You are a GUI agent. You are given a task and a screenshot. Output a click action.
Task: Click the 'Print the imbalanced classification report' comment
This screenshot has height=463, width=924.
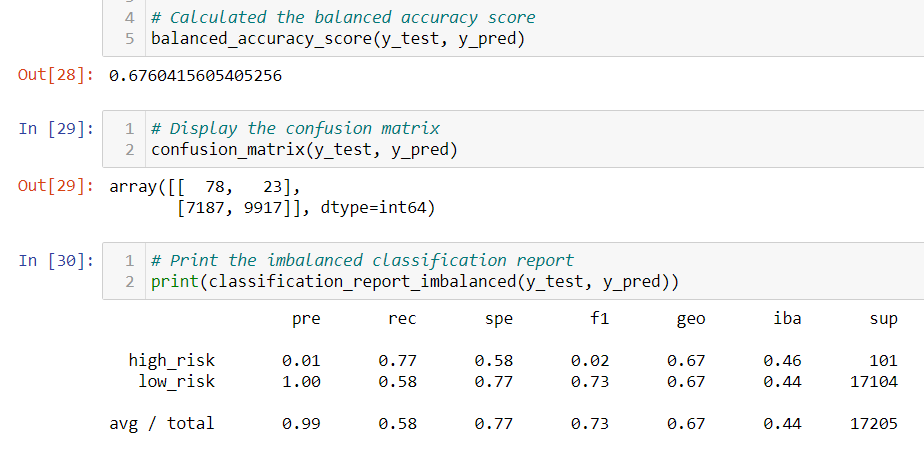(x=362, y=260)
